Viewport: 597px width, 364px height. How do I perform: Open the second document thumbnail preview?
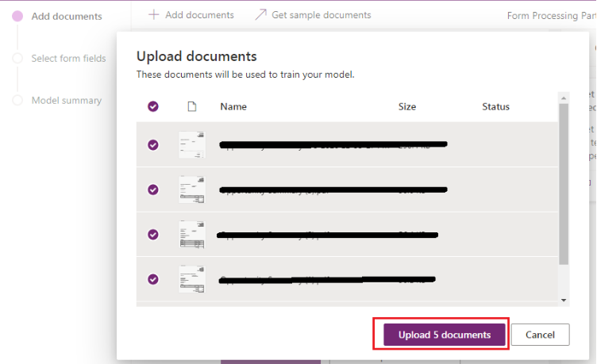pyautogui.click(x=192, y=190)
